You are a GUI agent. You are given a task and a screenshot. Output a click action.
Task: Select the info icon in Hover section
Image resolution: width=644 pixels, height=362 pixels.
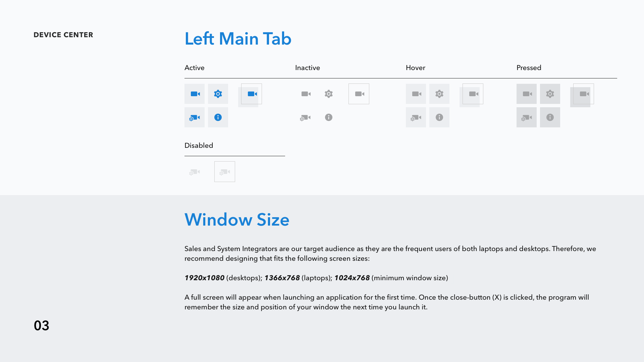tap(439, 117)
